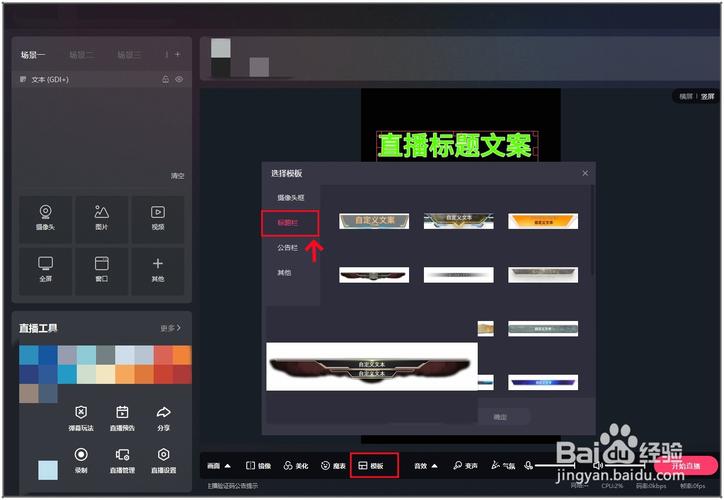Expand the 画面 dropdown arrow
Image resolution: width=724 pixels, height=500 pixels.
227,465
